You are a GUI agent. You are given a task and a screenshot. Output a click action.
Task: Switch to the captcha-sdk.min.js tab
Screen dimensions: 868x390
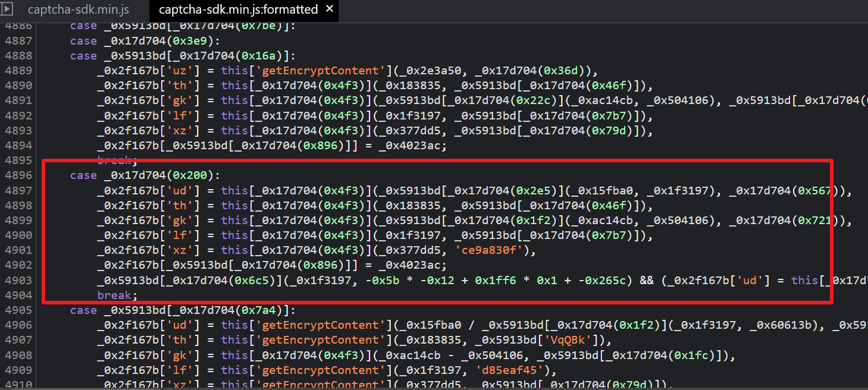[x=78, y=10]
